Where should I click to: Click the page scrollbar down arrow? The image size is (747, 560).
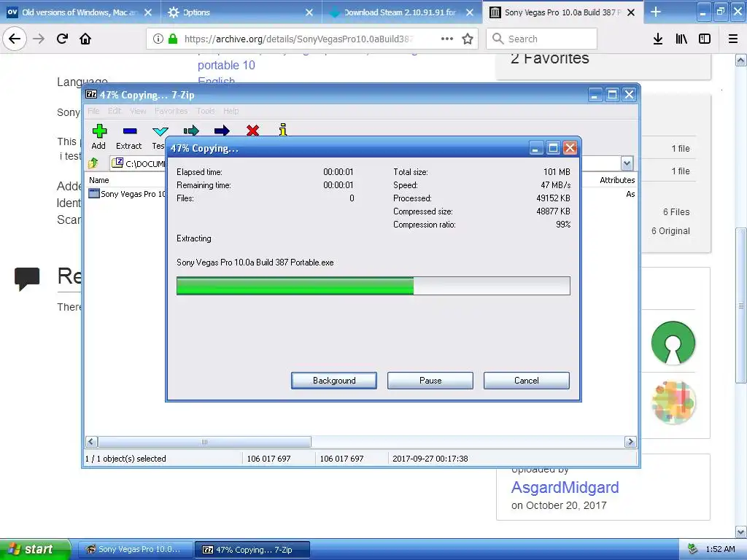point(740,532)
